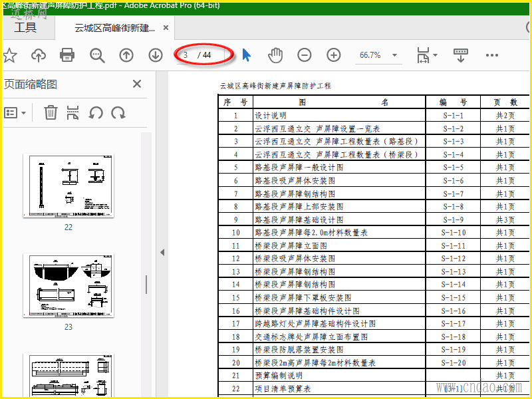The height and width of the screenshot is (399, 532).
Task: Switch to the 工具 tab
Action: [x=25, y=27]
